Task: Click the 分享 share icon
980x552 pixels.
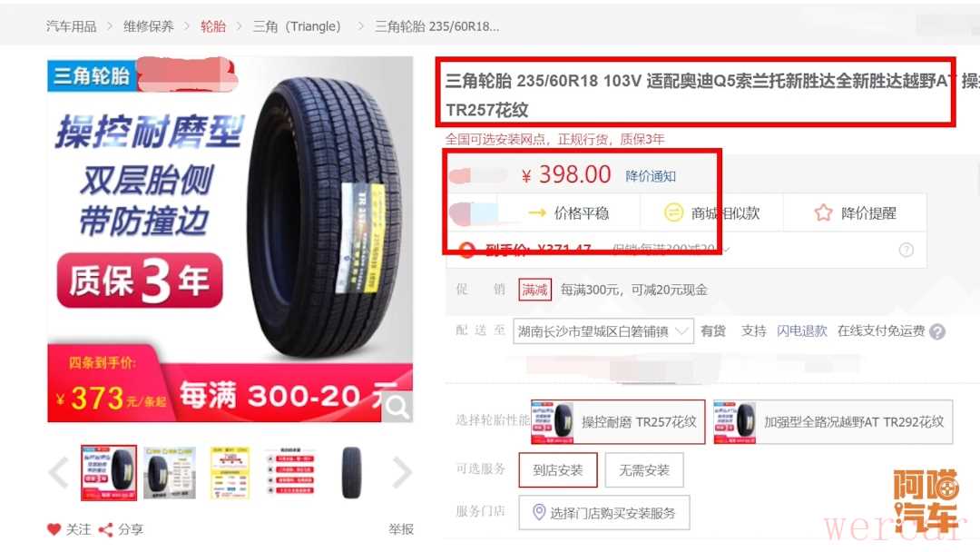Action: 105,530
